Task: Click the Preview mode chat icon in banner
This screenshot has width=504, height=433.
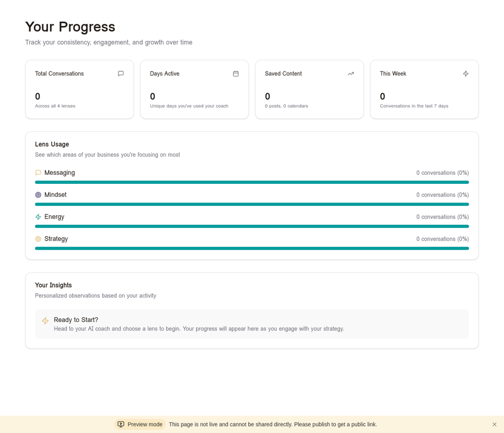Action: pos(121,425)
